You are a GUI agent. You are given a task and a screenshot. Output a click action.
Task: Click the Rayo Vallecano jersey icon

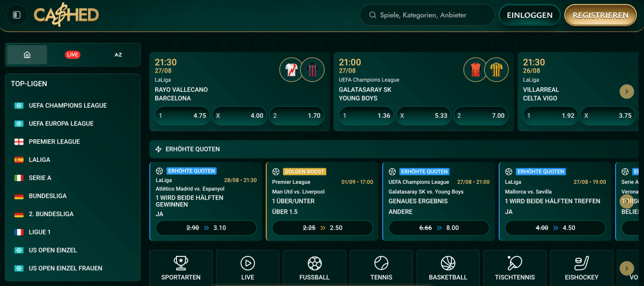[x=291, y=70]
